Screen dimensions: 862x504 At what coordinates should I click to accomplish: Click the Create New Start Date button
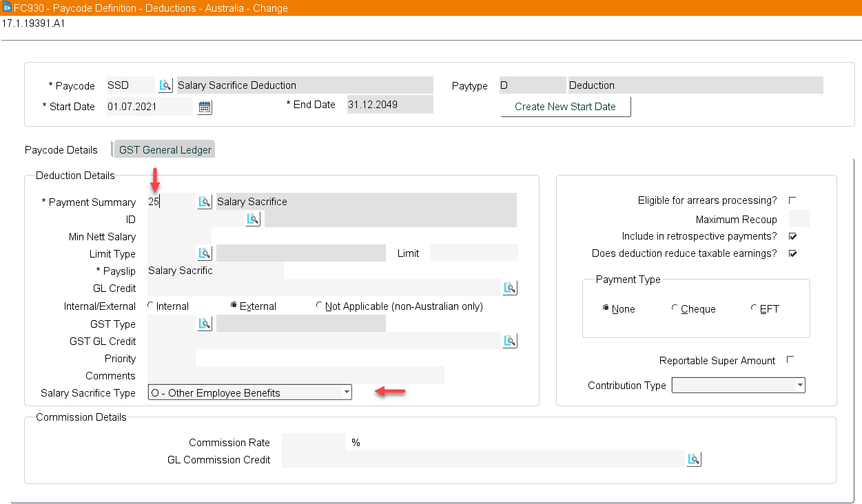coord(566,107)
